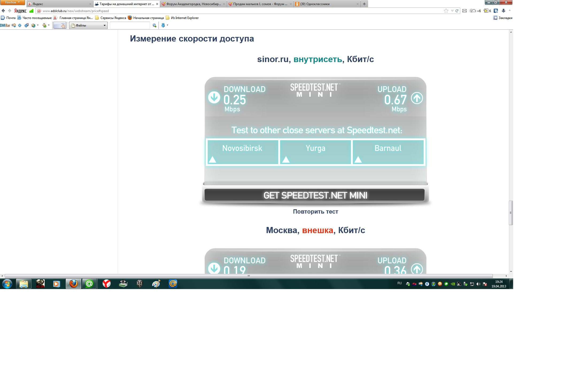Click the vertical scrollbar thumb
The width and height of the screenshot is (588, 368).
pyautogui.click(x=511, y=213)
